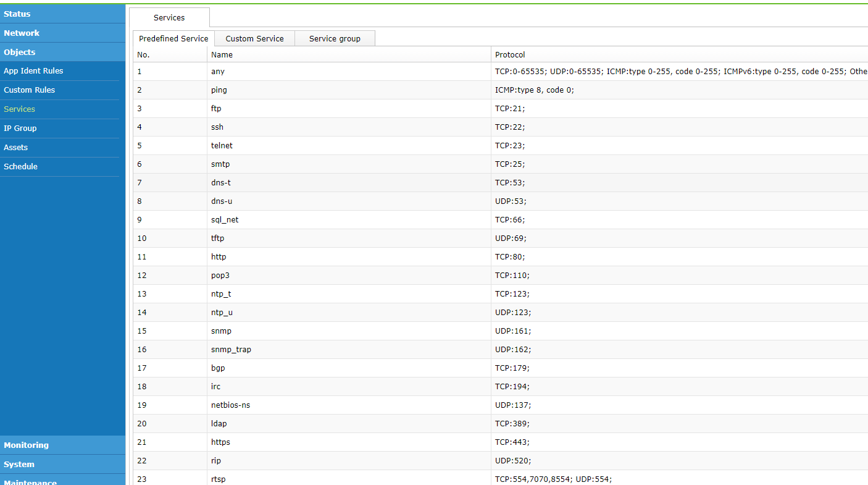Viewport: 868px width, 485px height.
Task: Expand the System section in sidebar
Action: [62, 464]
